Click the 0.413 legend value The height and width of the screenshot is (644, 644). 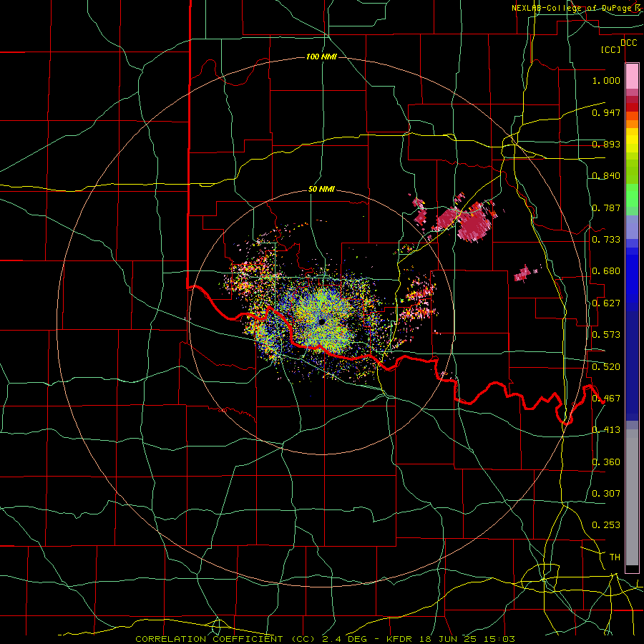pyautogui.click(x=606, y=429)
